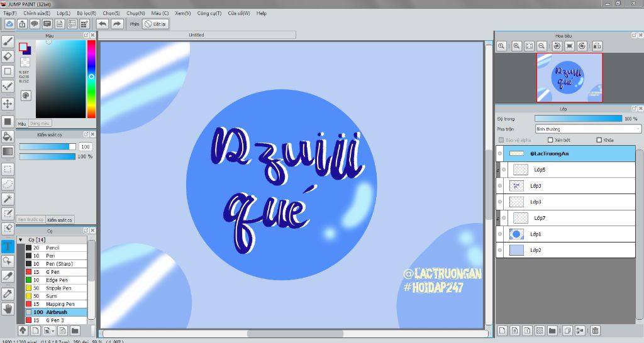Image resolution: width=644 pixels, height=343 pixels.
Task: Toggle visibility of layer Lớp5
Action: (x=504, y=170)
